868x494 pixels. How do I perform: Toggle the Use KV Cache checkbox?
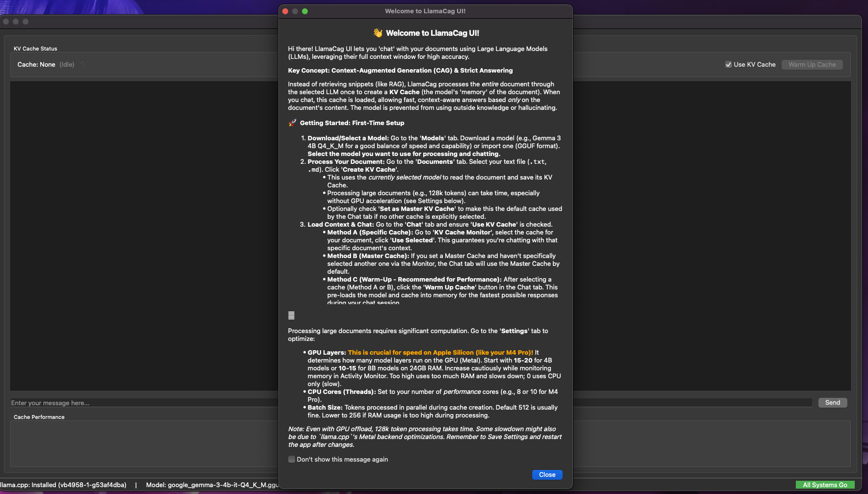(x=729, y=64)
